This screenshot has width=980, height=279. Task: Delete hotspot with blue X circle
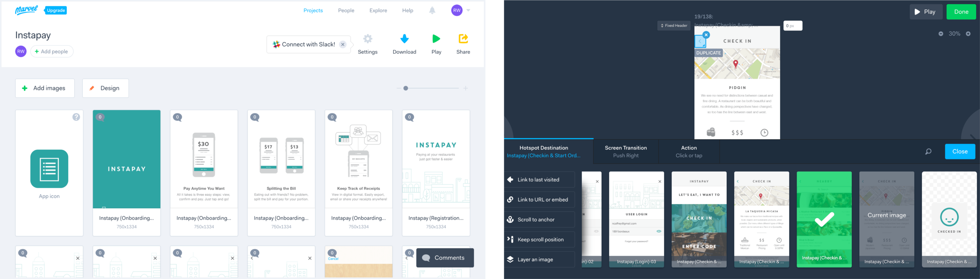pos(706,35)
